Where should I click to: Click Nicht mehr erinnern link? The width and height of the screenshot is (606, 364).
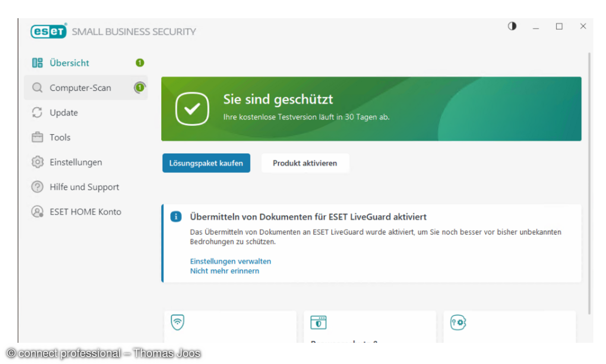pyautogui.click(x=225, y=271)
